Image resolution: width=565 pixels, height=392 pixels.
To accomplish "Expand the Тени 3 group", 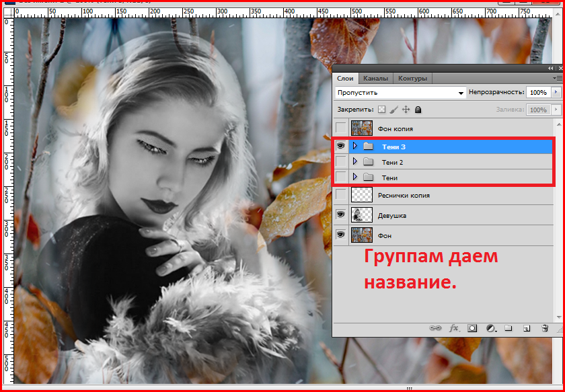I will point(355,146).
